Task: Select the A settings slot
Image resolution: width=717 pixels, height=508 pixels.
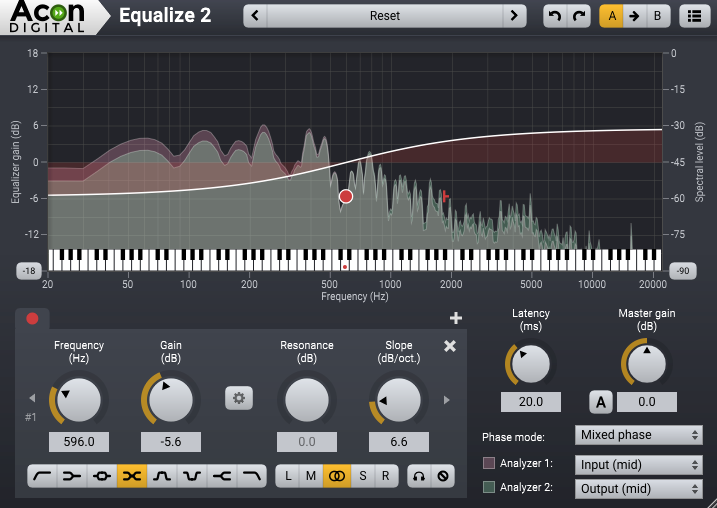Action: [x=611, y=16]
